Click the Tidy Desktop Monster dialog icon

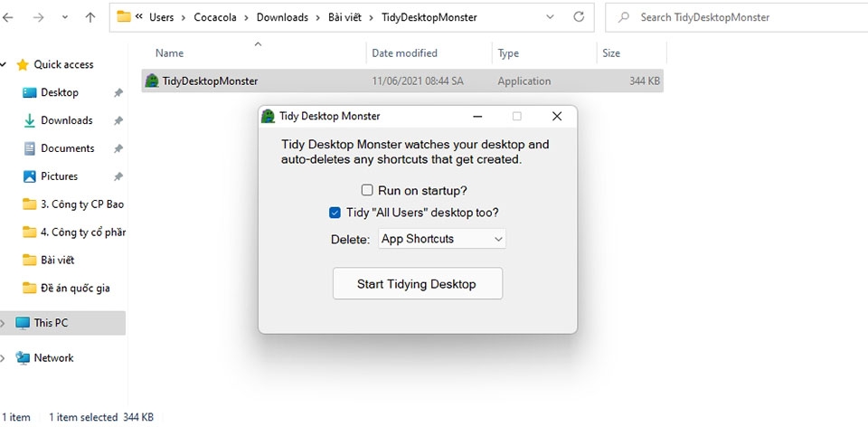pos(268,117)
